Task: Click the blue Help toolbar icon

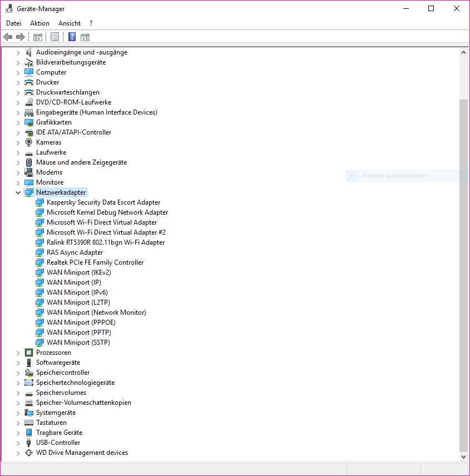Action: pos(72,37)
